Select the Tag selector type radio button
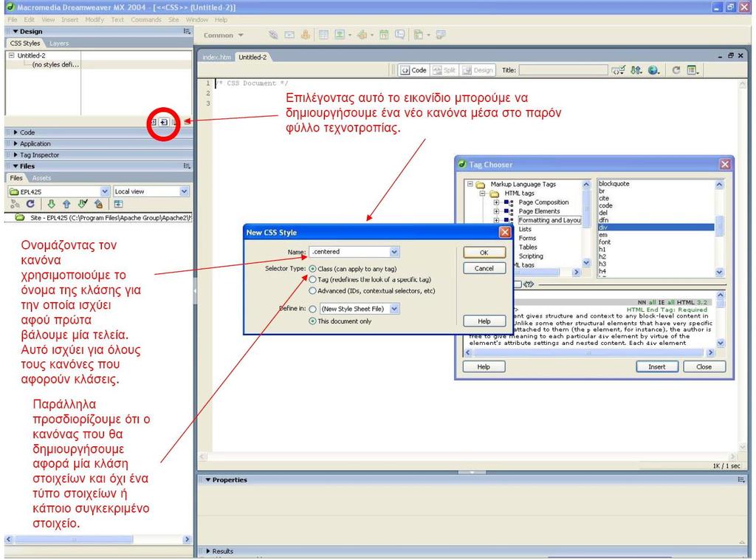This screenshot has width=756, height=560. pos(312,280)
